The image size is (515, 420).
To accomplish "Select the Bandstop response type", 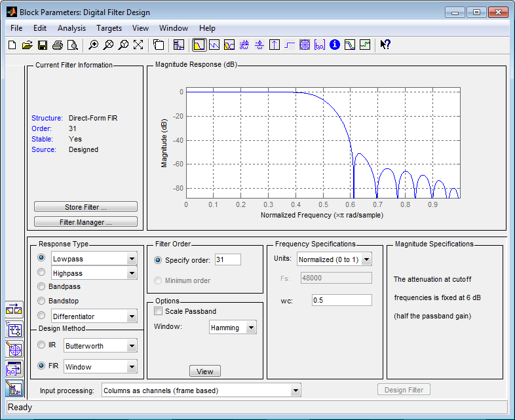I will point(42,301).
